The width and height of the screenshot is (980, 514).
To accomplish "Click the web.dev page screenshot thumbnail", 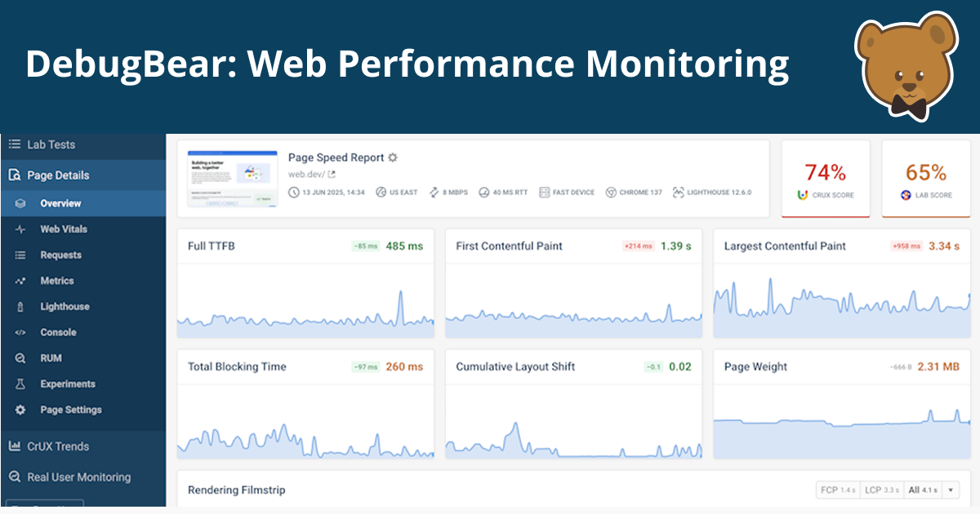I will click(232, 178).
